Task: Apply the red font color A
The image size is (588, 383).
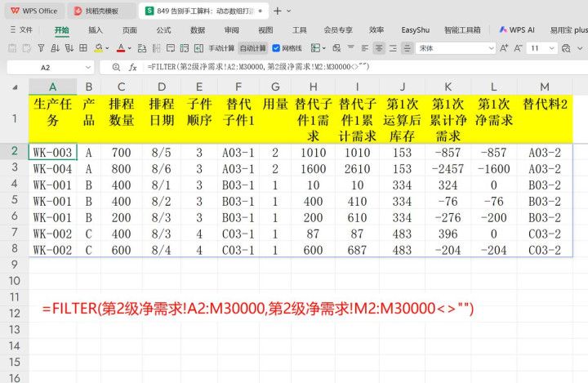Action: 121,48
